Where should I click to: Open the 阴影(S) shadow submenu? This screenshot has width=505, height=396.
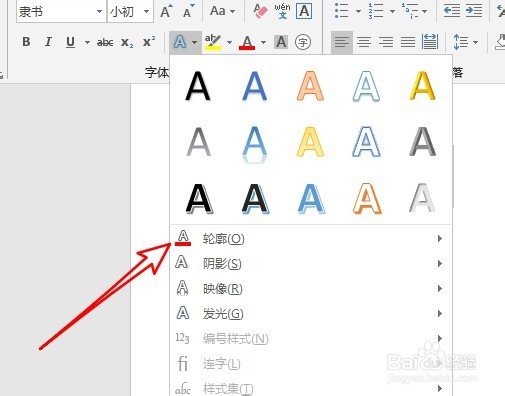click(311, 264)
